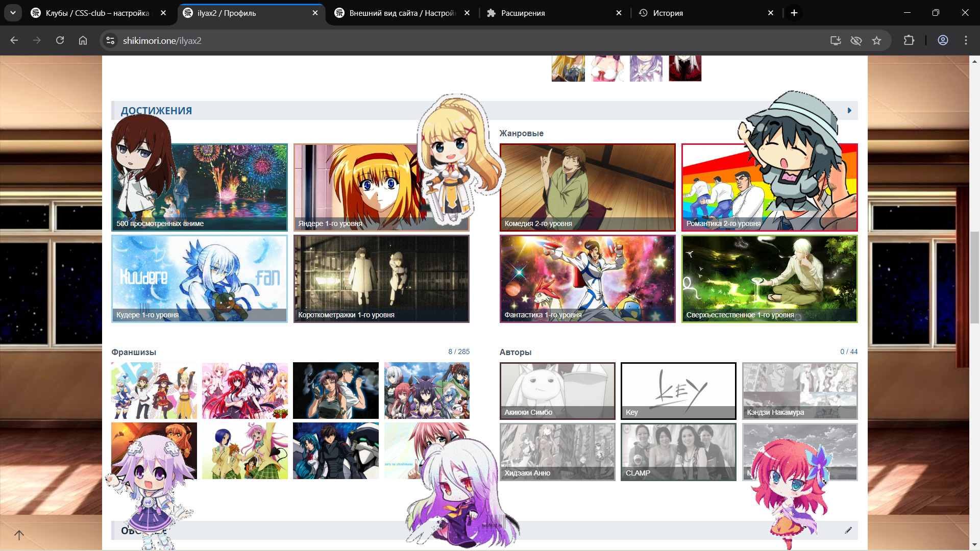Open the Black Lagoon franchise thumbnail

click(336, 390)
